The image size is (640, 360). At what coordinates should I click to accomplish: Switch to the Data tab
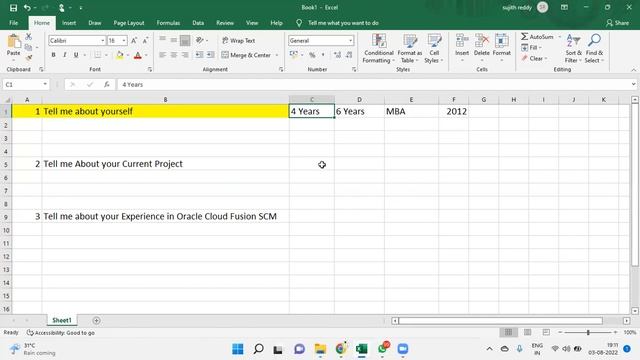[x=198, y=23]
